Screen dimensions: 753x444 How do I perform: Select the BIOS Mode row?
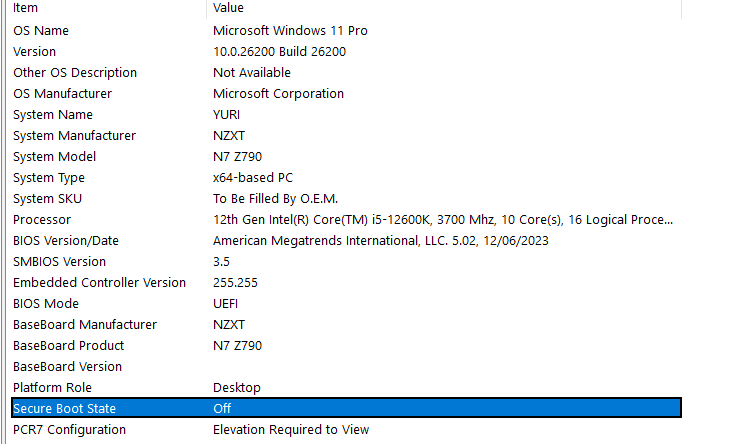point(46,304)
